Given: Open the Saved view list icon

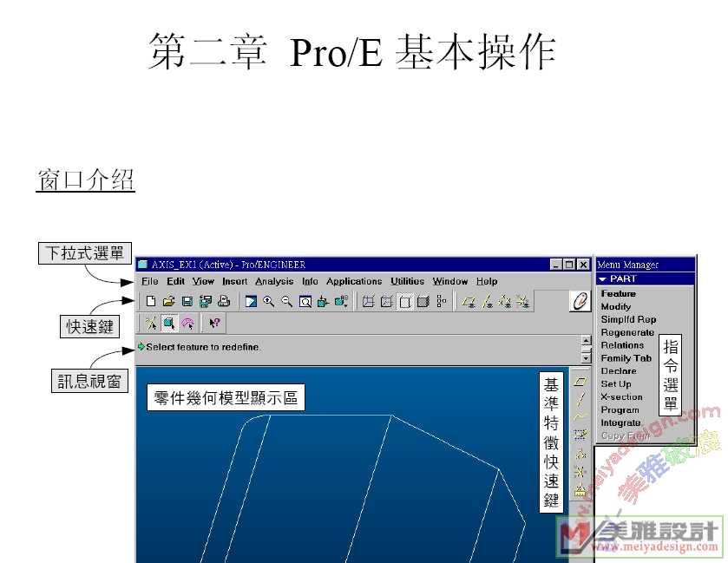Looking at the screenshot, I should (342, 302).
